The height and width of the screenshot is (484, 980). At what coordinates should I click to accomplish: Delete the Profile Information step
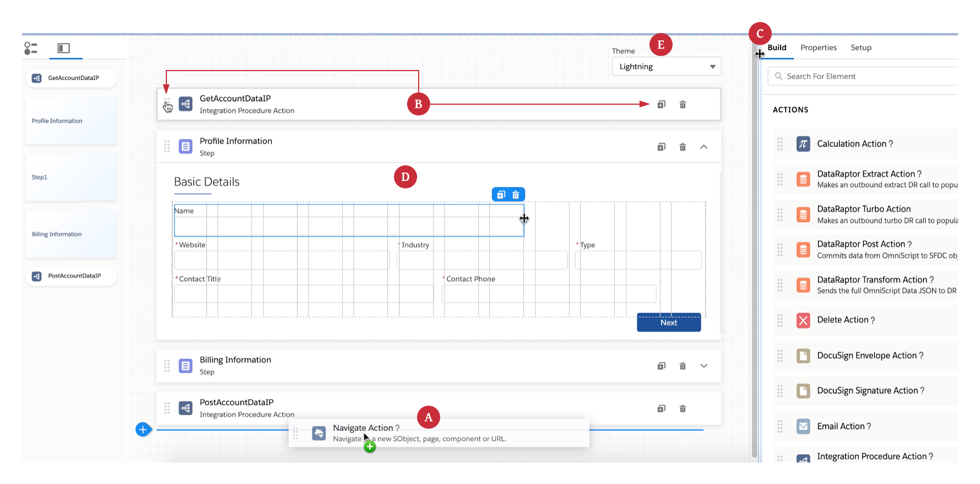[x=683, y=147]
